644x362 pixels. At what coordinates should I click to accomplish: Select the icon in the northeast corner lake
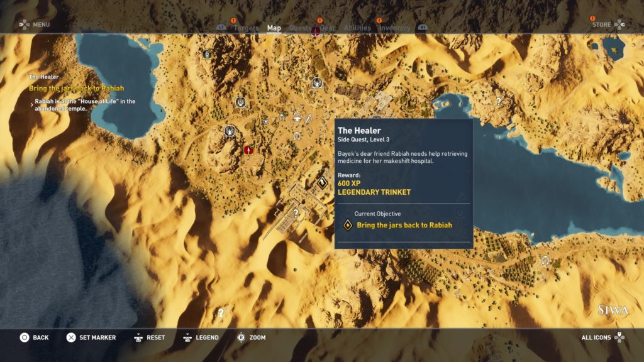tap(614, 50)
